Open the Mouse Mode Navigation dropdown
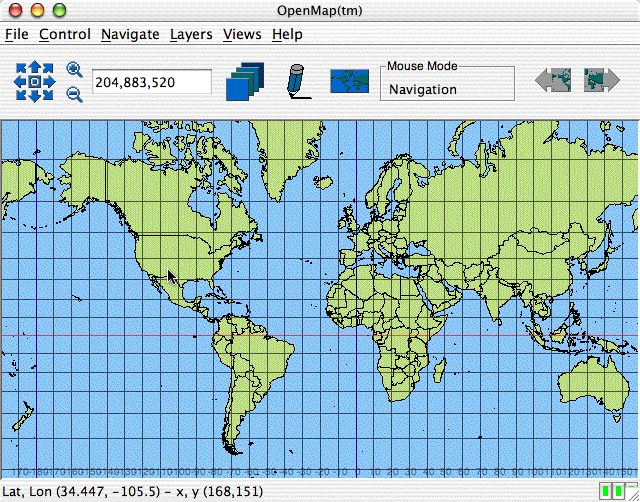Viewport: 640px width, 502px height. pos(447,89)
